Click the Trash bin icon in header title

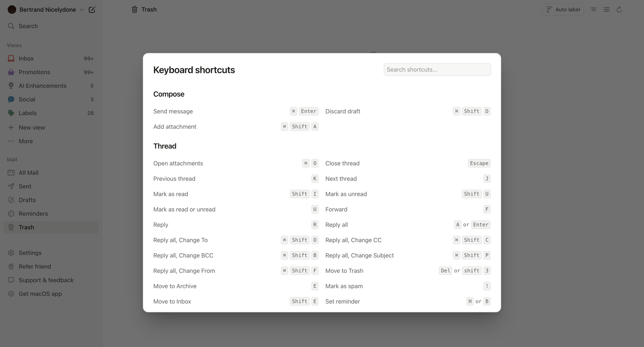coord(135,9)
